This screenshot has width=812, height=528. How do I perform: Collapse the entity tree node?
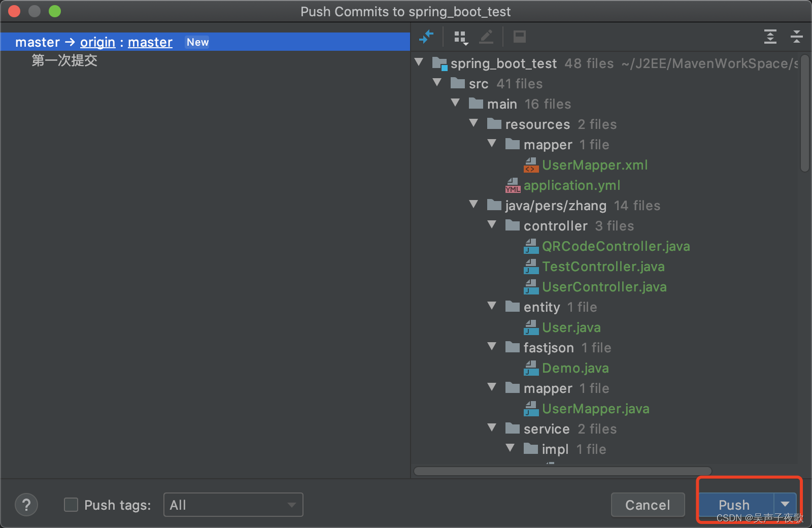coord(492,306)
